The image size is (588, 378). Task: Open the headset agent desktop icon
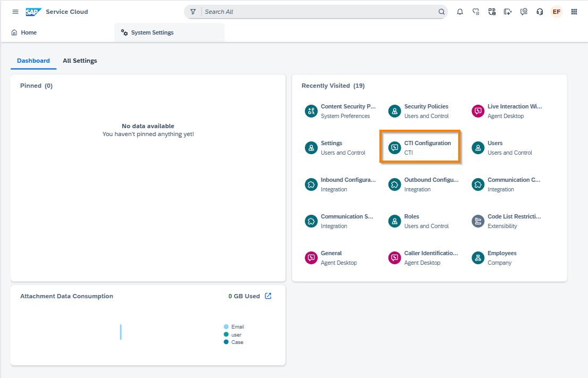point(540,12)
